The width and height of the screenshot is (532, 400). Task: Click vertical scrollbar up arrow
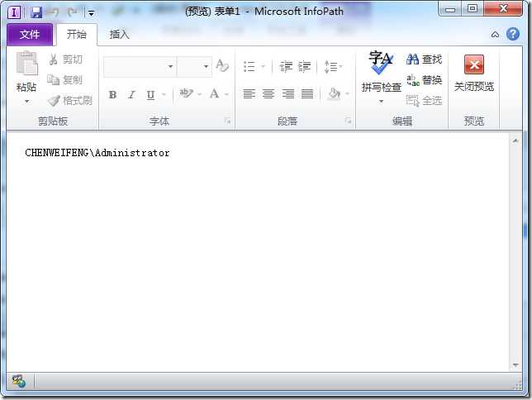click(x=515, y=140)
